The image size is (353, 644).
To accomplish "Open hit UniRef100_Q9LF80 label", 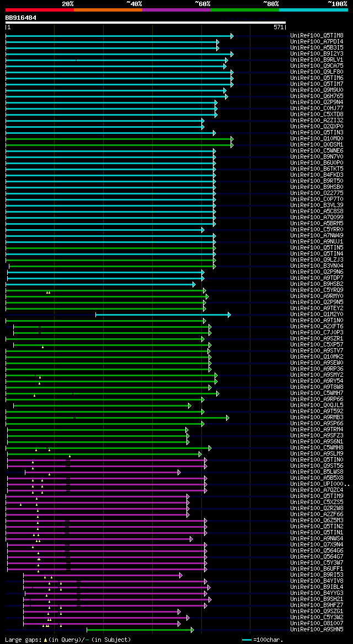I will (317, 72).
